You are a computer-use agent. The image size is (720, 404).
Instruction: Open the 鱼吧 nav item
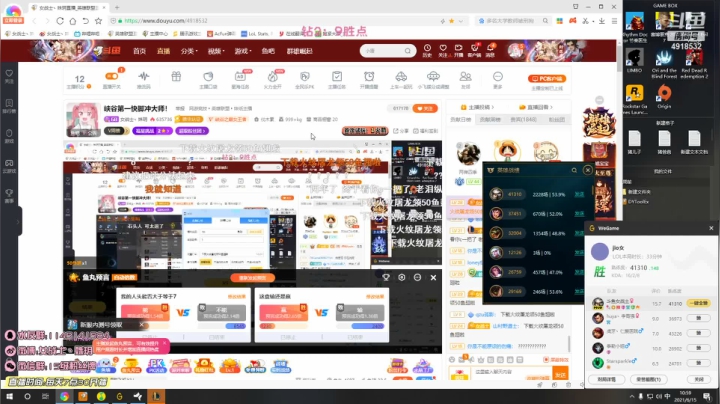click(x=268, y=51)
